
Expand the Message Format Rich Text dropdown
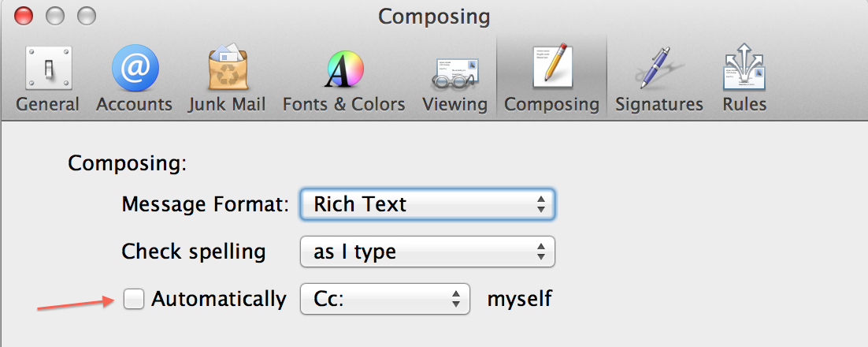428,204
